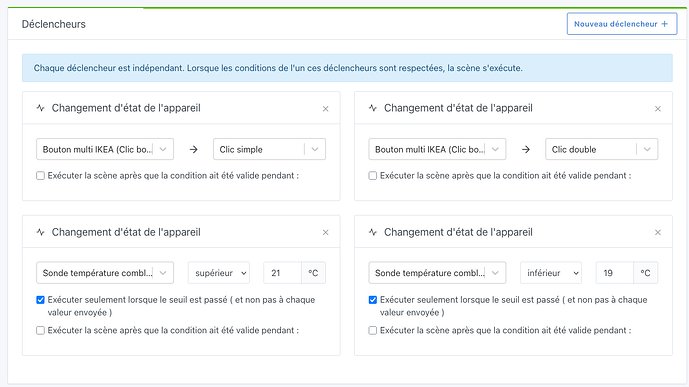Click the Déclencheurs section heading
This screenshot has height=387, width=689.
pos(54,24)
